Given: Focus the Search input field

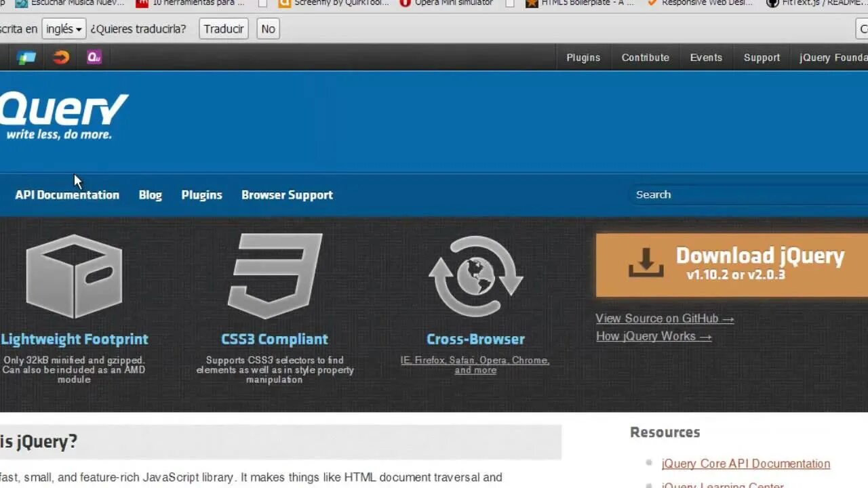Looking at the screenshot, I should coord(748,195).
